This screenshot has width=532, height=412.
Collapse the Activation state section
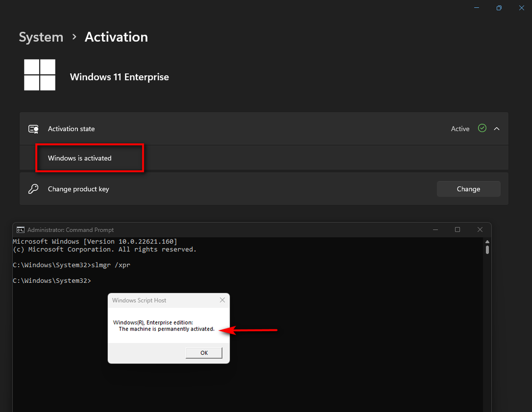[497, 129]
